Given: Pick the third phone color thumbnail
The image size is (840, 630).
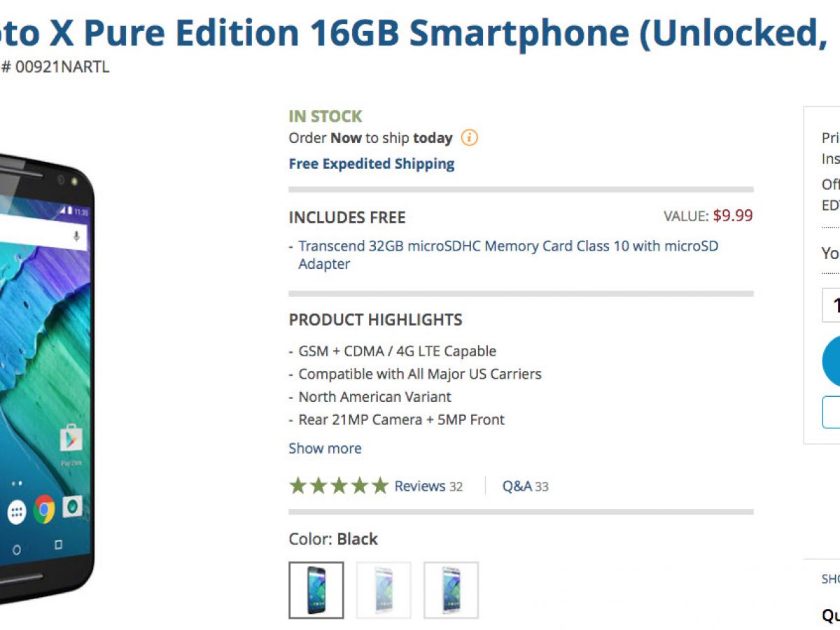Looking at the screenshot, I should [451, 590].
